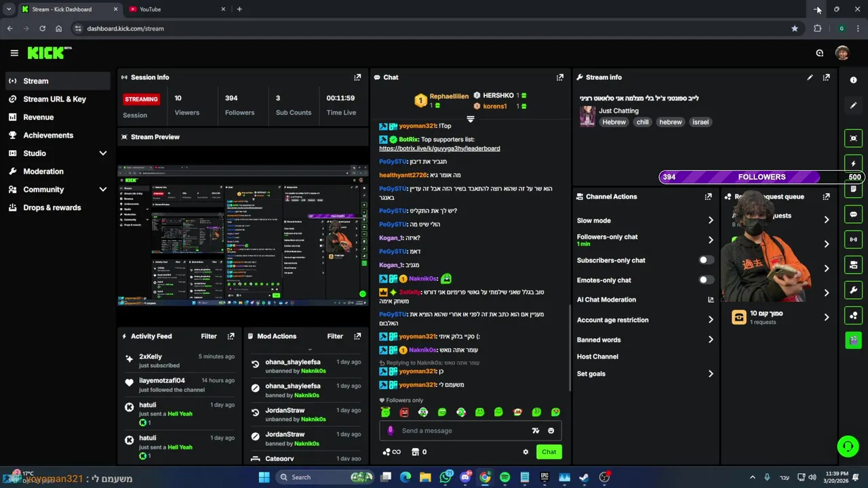Screen dimensions: 868x488
Task: Click the Stream Preview thumbnail
Action: 243,235
